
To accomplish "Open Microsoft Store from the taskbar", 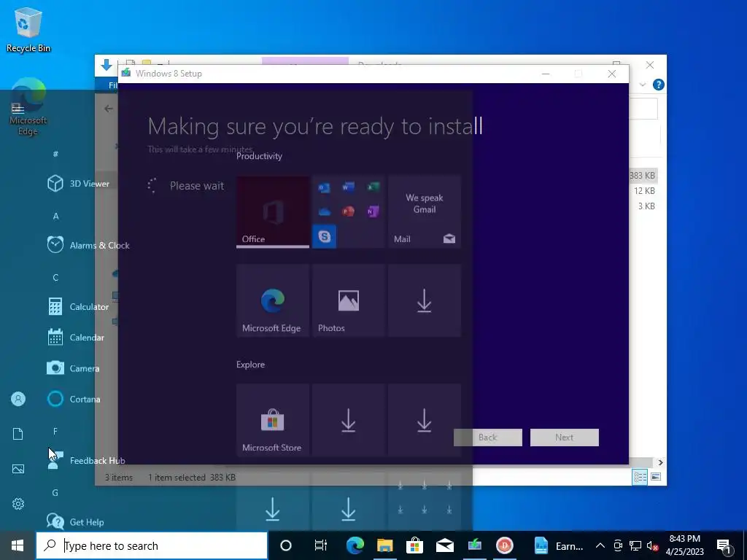I will point(415,545).
